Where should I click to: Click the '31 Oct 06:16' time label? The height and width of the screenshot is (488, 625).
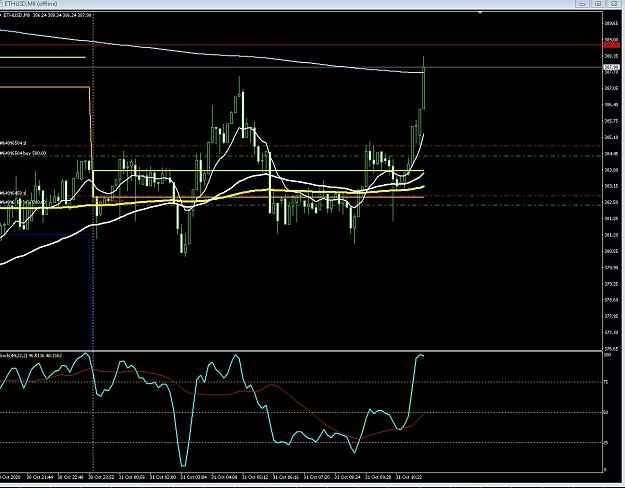286,477
